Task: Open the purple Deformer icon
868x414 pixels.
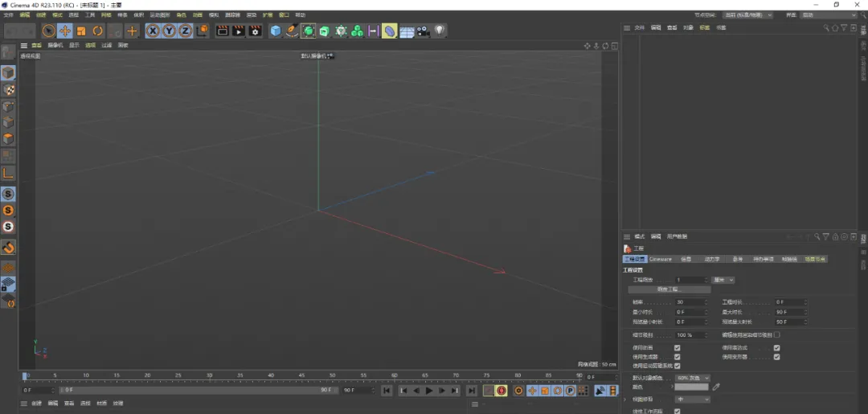Action: [x=390, y=31]
